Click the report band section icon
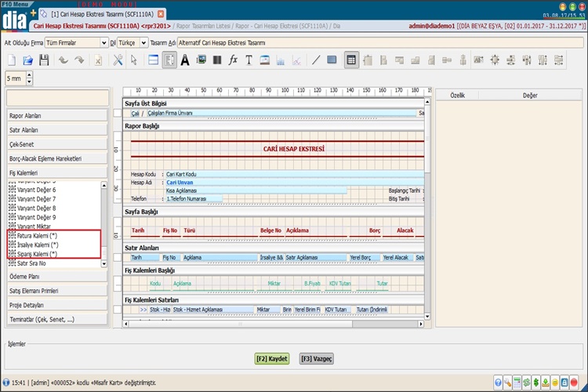Viewport: 588px width, 392px height. [153, 60]
